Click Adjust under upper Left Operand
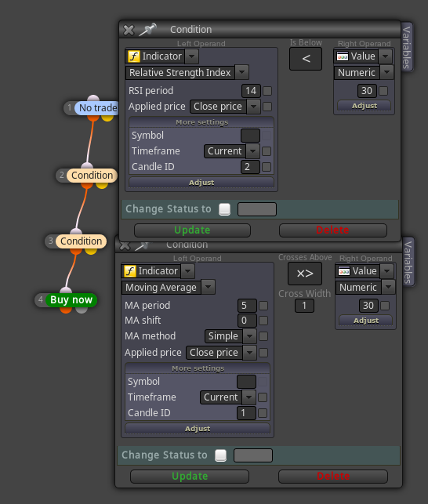Screen dimensions: 428x504 point(201,183)
